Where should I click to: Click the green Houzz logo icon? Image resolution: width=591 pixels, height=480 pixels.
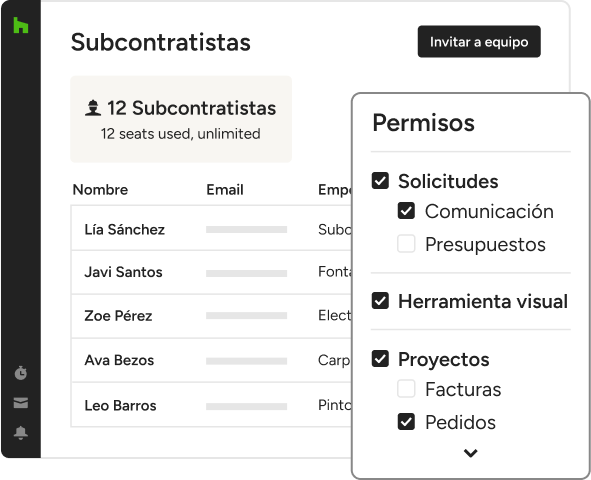tap(21, 25)
